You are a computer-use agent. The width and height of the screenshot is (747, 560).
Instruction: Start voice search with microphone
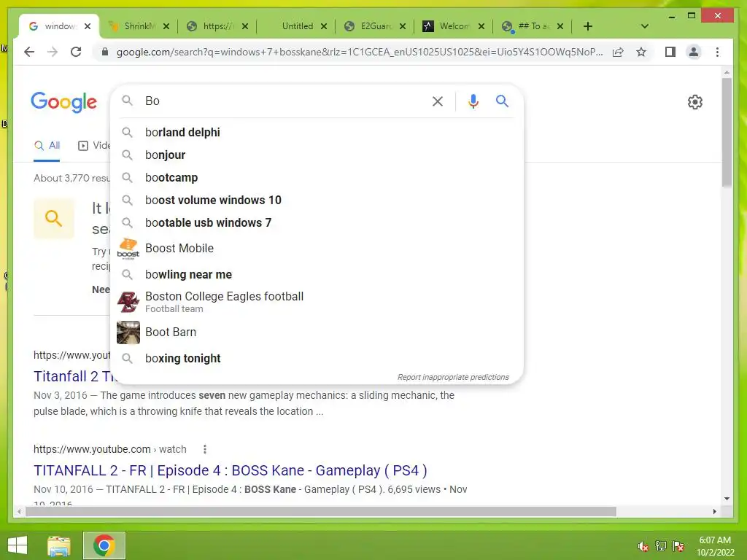[473, 101]
